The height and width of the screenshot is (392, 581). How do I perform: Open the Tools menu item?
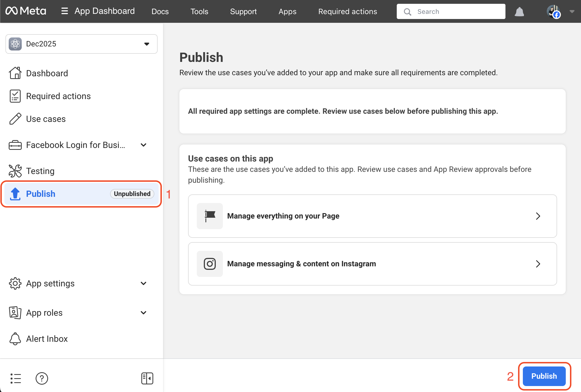199,11
